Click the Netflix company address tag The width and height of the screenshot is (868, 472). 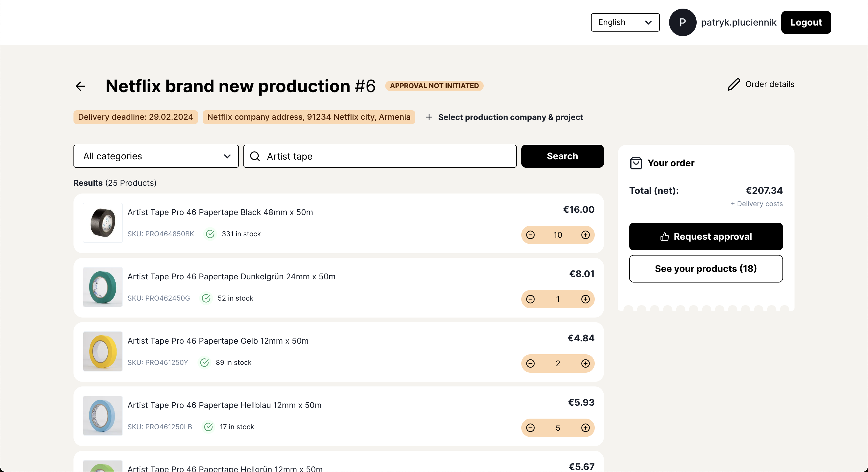(309, 117)
